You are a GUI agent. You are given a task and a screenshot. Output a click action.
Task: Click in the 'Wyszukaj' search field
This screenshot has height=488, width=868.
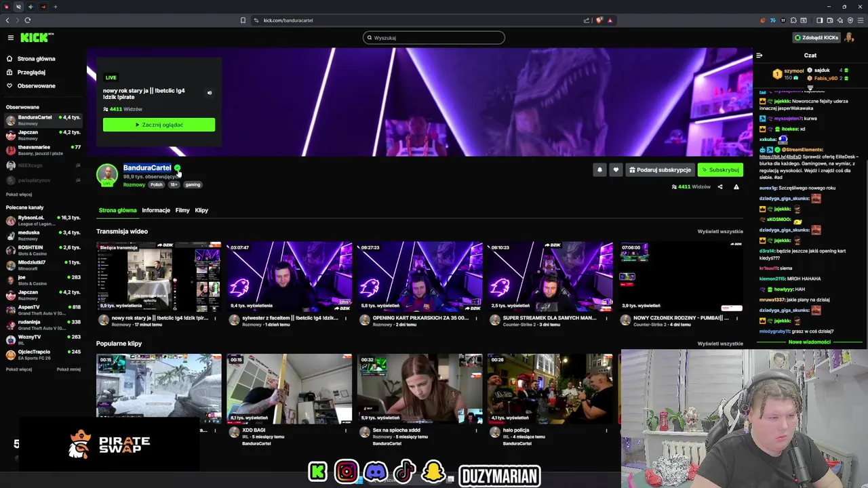pyautogui.click(x=434, y=38)
